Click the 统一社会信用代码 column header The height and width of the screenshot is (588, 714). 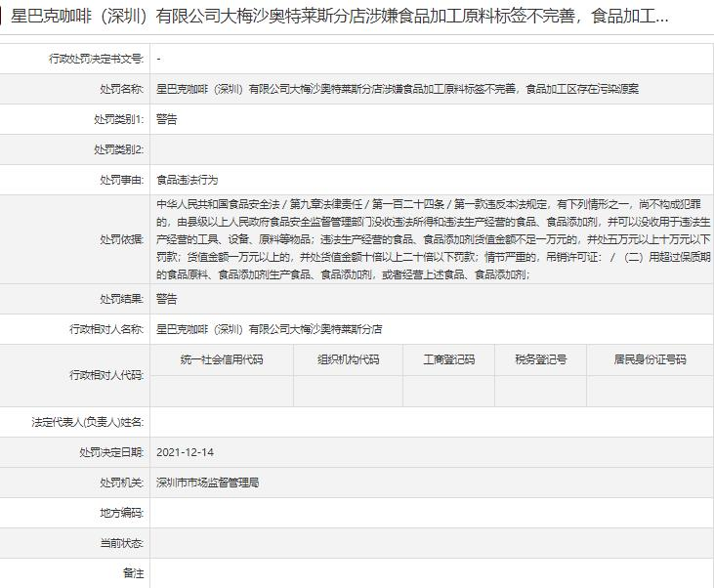222,359
